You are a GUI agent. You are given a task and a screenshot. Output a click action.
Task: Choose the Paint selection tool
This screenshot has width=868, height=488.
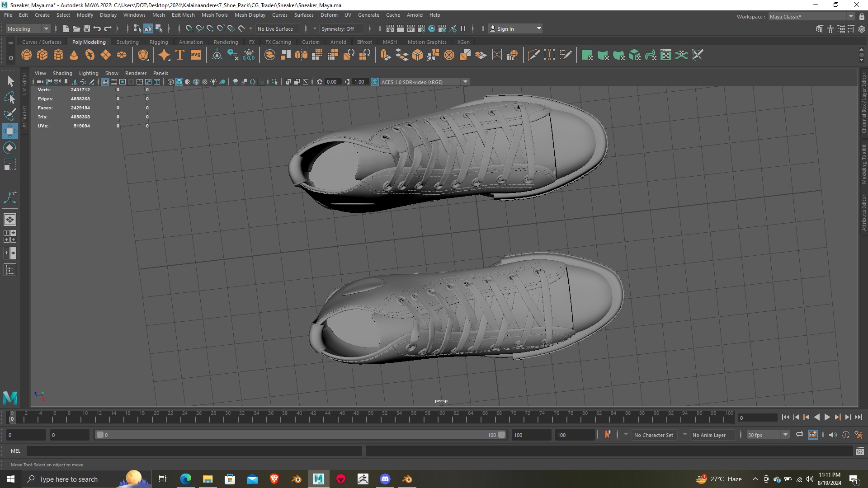(x=10, y=114)
